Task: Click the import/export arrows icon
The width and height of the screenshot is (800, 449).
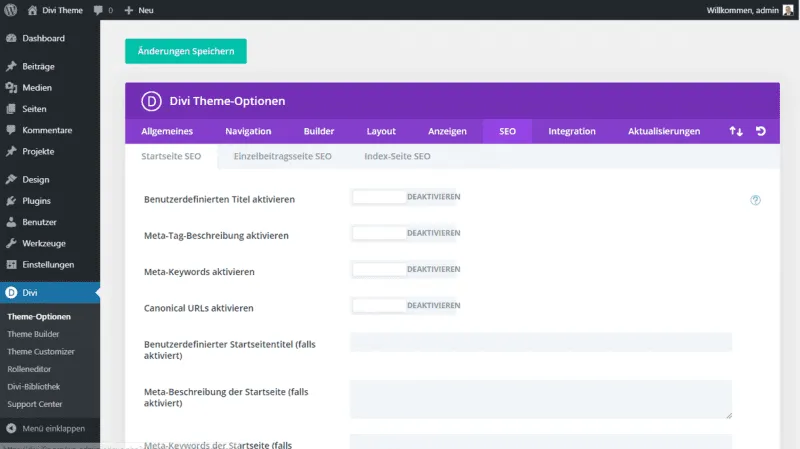Action: pos(736,131)
